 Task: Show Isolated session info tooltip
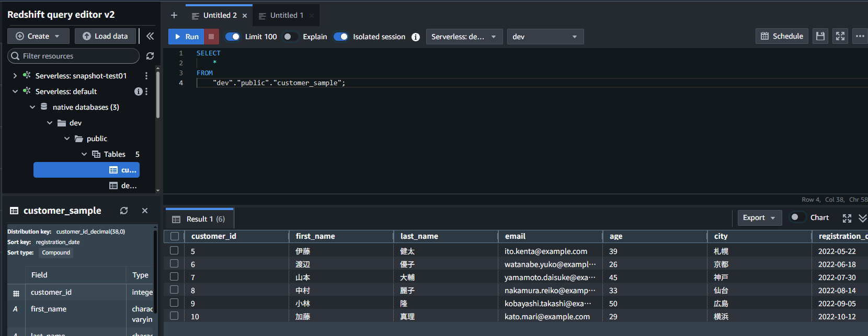pos(416,37)
